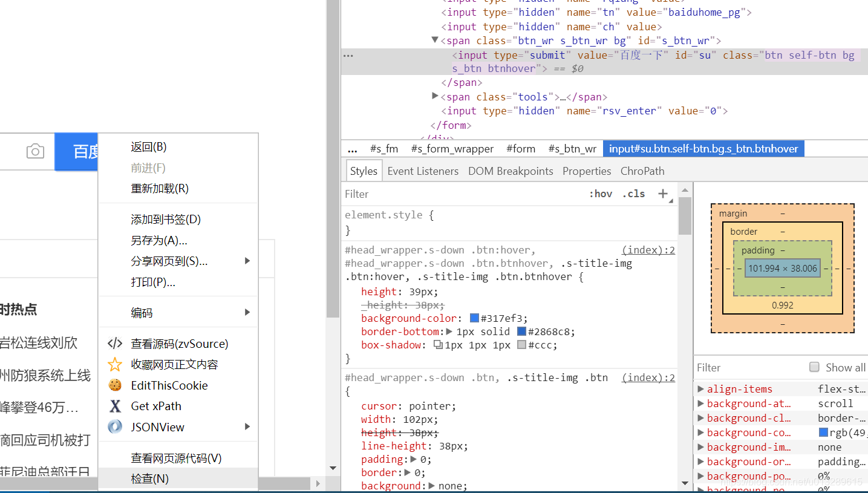Expand the border shorthand property

(x=408, y=472)
